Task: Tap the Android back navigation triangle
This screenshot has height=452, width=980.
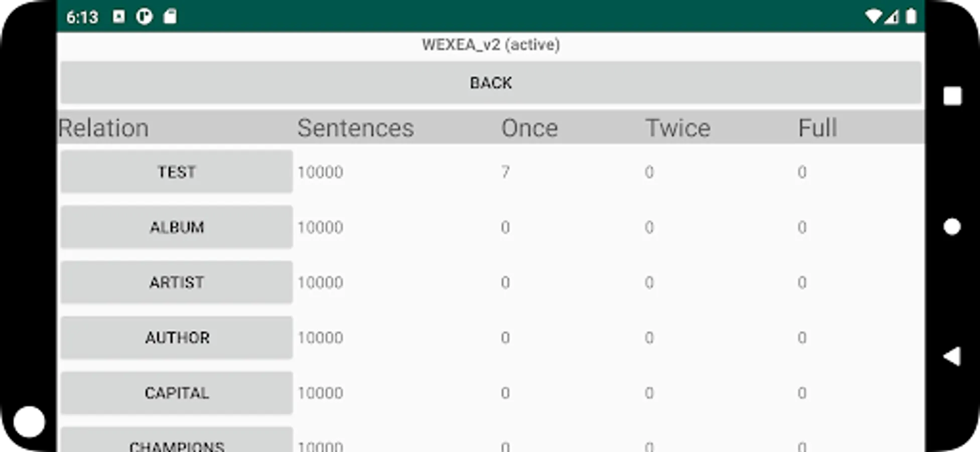Action: [952, 357]
